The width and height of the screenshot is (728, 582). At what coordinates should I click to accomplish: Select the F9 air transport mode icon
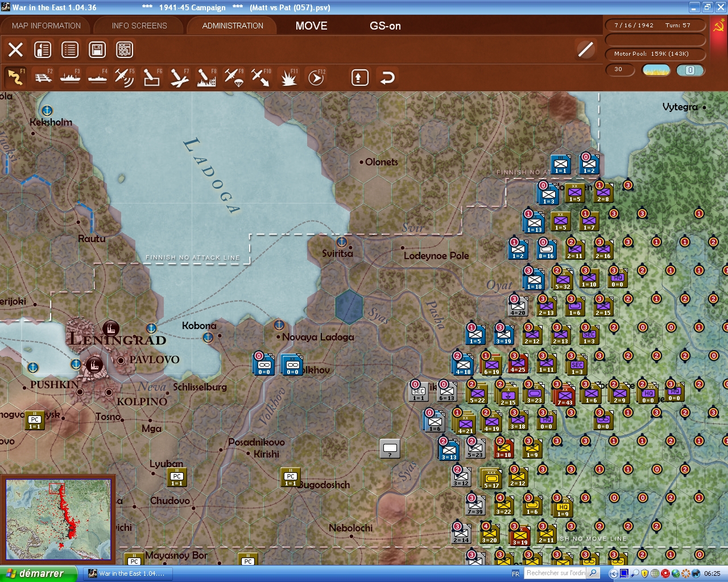point(234,77)
